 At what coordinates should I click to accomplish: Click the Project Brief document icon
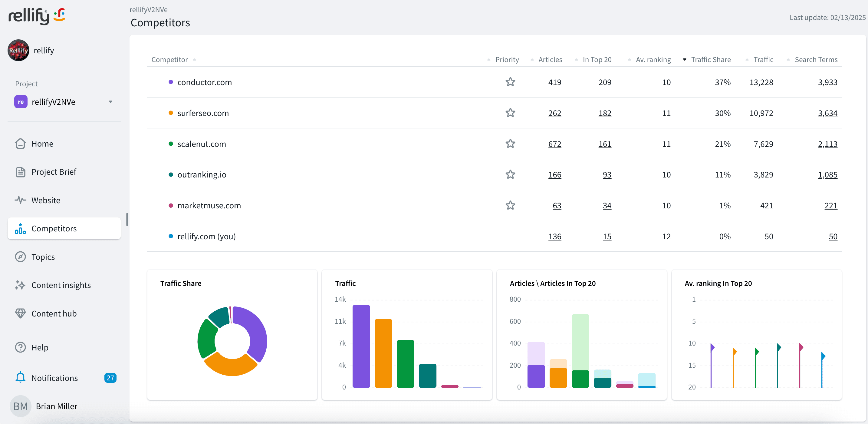(20, 172)
